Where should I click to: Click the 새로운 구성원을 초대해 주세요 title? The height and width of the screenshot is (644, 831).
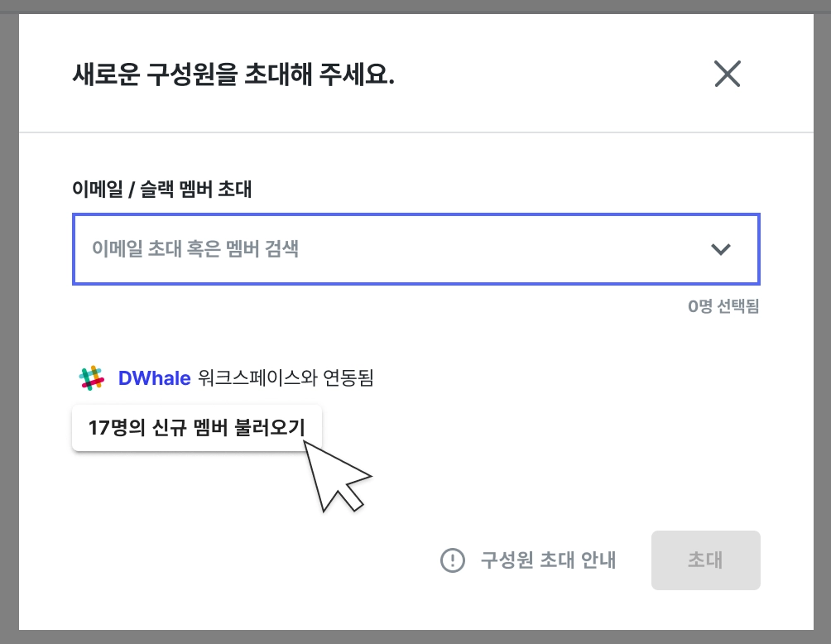(x=233, y=76)
